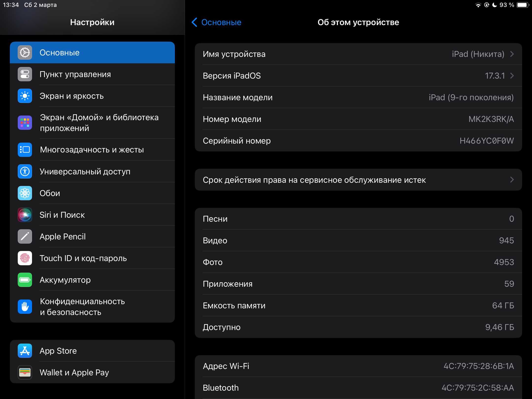Tap the Название модели label

[238, 98]
